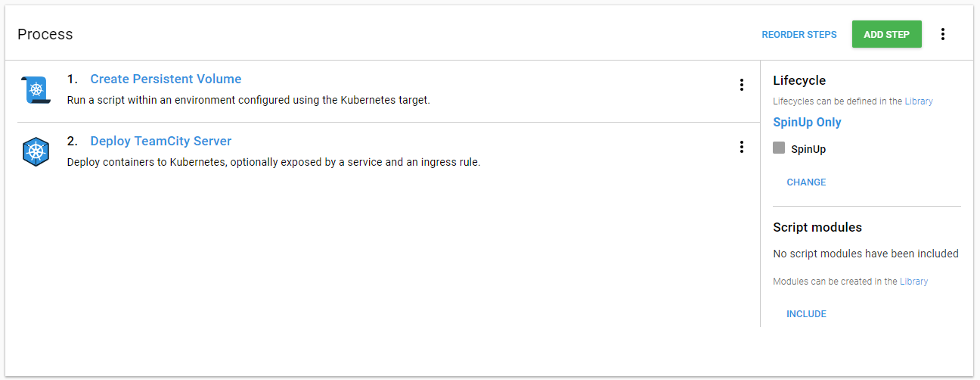980x380 pixels.
Task: Open the Create Persistent Volume step
Action: pos(166,79)
